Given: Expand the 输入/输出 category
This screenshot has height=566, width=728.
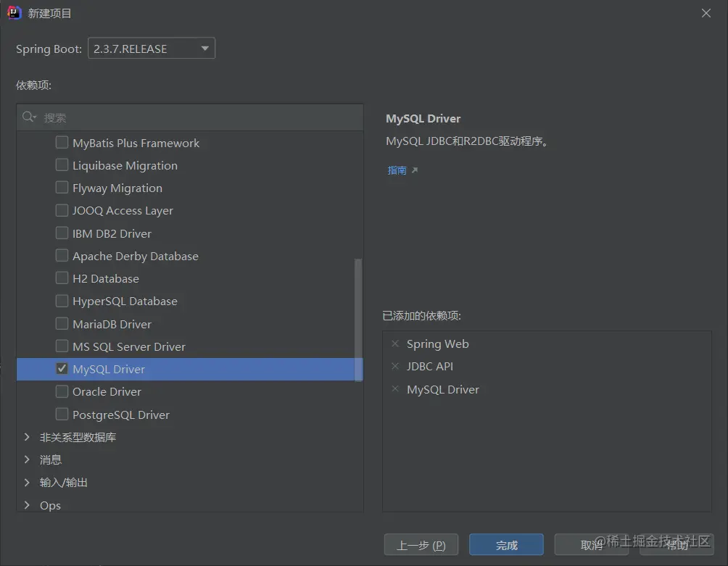Looking at the screenshot, I should (27, 483).
